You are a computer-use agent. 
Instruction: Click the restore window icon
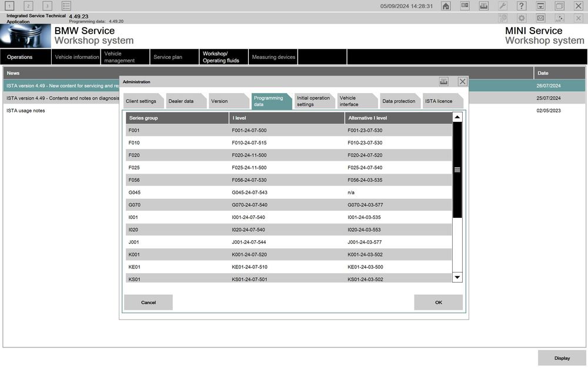[x=559, y=6]
